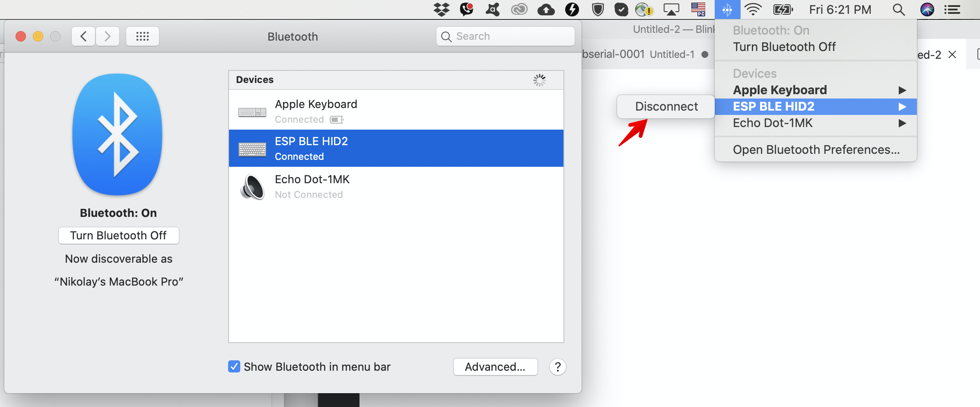Open the shield menu bar icon
Image resolution: width=980 pixels, height=407 pixels.
point(598,10)
